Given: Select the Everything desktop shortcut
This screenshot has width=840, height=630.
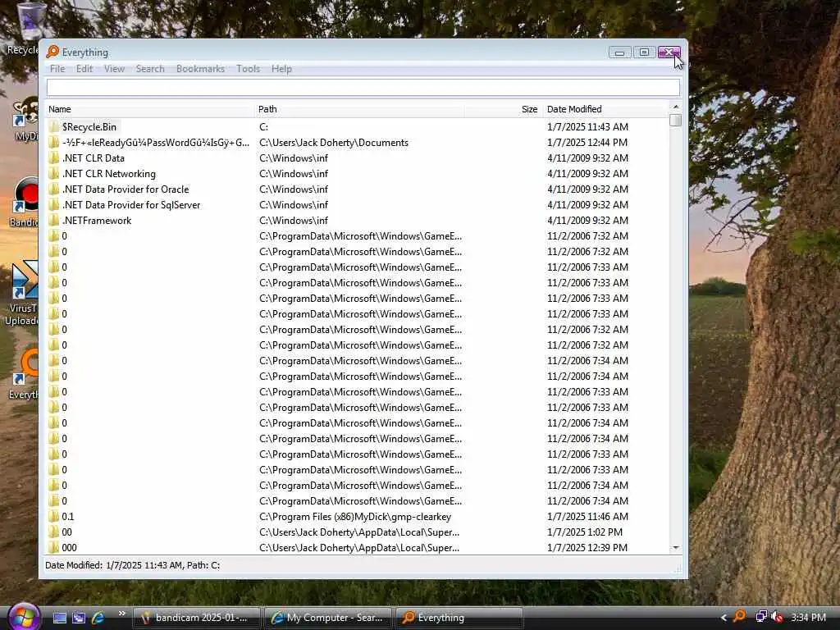Looking at the screenshot, I should pos(24,374).
